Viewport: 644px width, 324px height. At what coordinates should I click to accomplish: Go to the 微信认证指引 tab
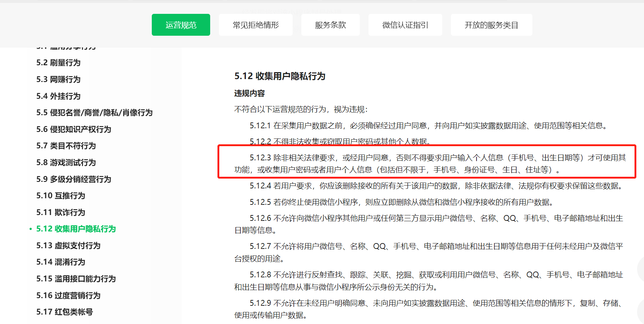point(405,25)
